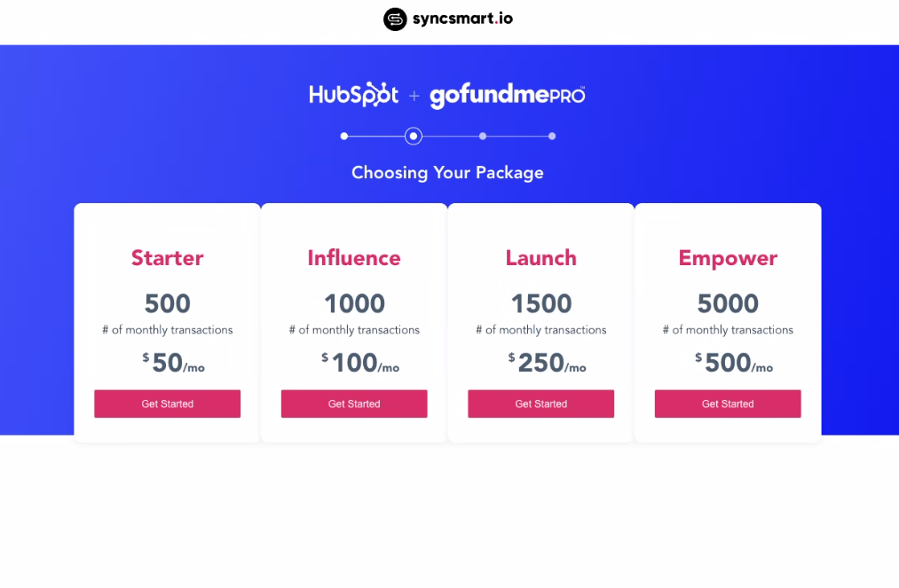
Task: Click the syncsmart.io round logo icon
Action: tap(395, 19)
